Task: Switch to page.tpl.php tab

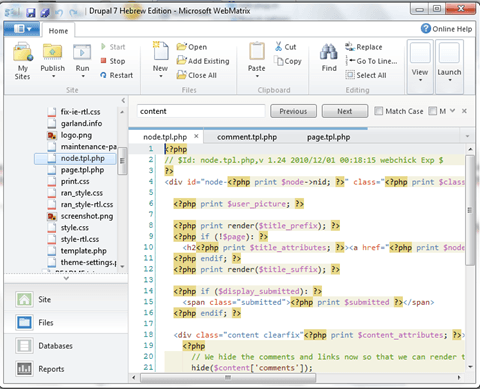Action: coord(328,137)
